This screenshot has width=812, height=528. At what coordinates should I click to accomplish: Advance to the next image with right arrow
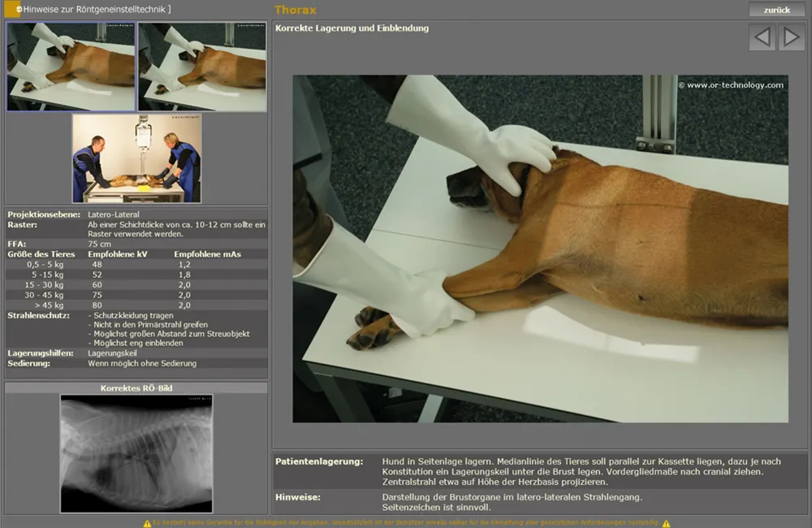coord(791,37)
